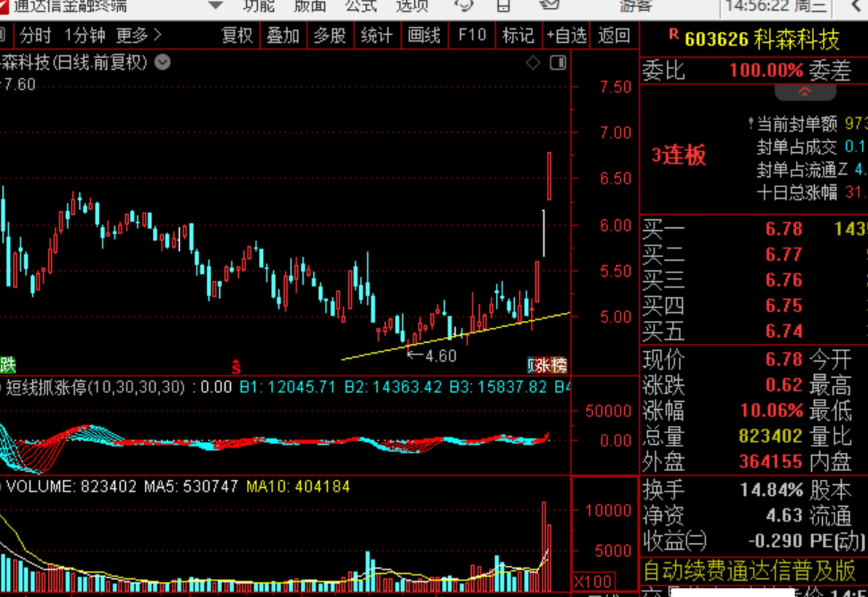This screenshot has height=597, width=868.
Task: Click the 游客 guest login link
Action: click(636, 6)
